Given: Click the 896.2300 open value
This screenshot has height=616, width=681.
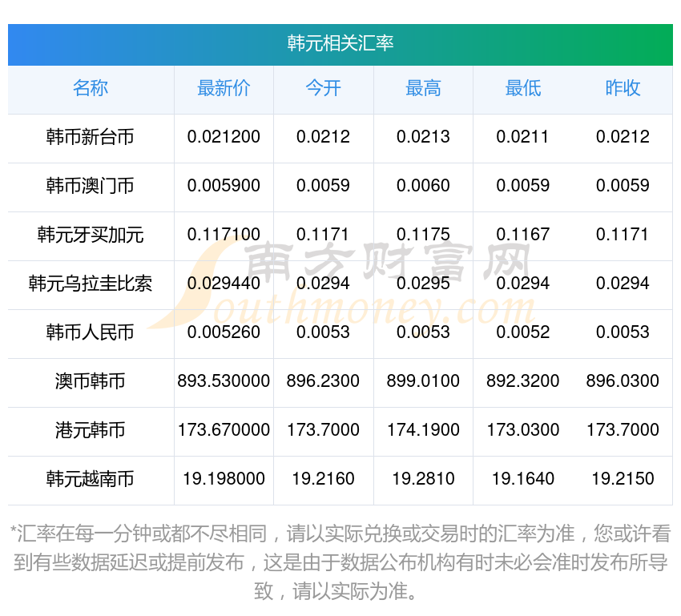Looking at the screenshot, I should pos(323,380).
